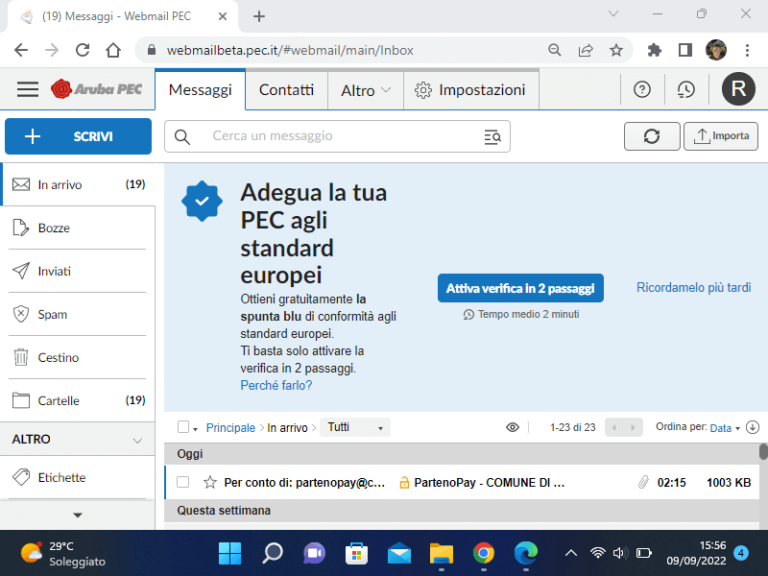Click the Aruba PEC logo
768x576 pixels.
pyautogui.click(x=96, y=89)
